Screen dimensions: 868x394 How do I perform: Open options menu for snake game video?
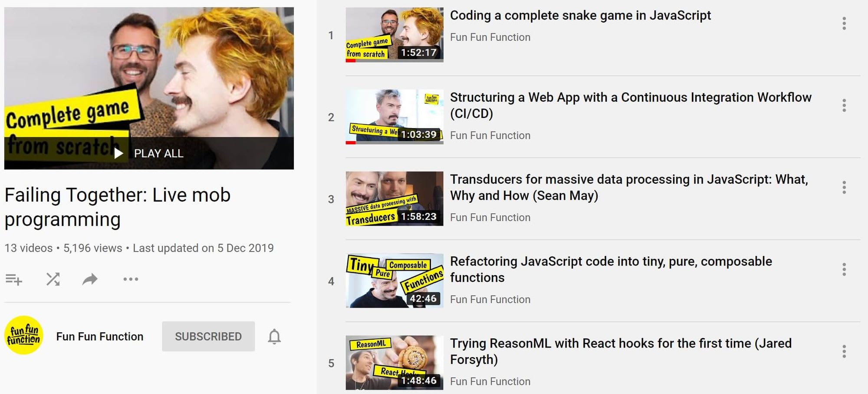click(844, 23)
